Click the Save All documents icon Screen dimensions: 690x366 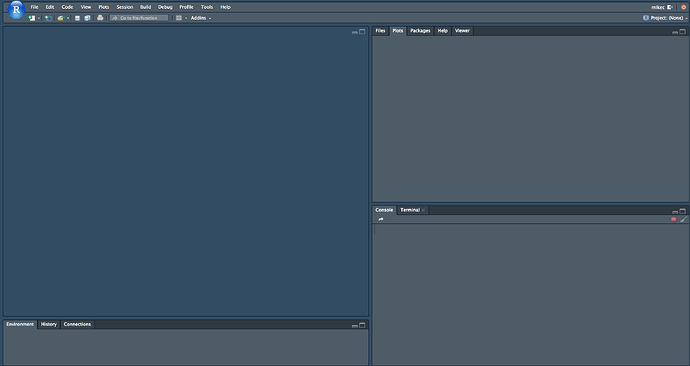pyautogui.click(x=88, y=18)
